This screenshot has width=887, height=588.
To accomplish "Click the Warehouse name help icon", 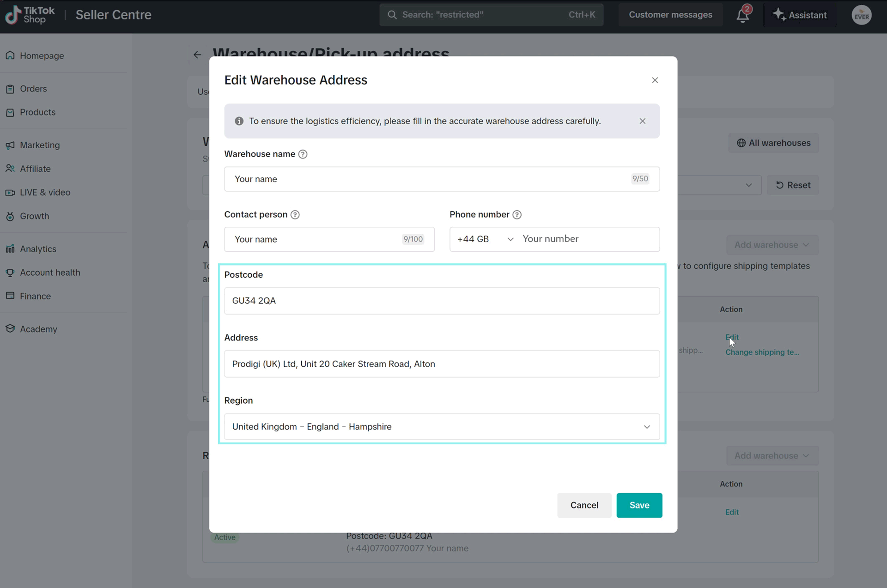I will tap(303, 154).
